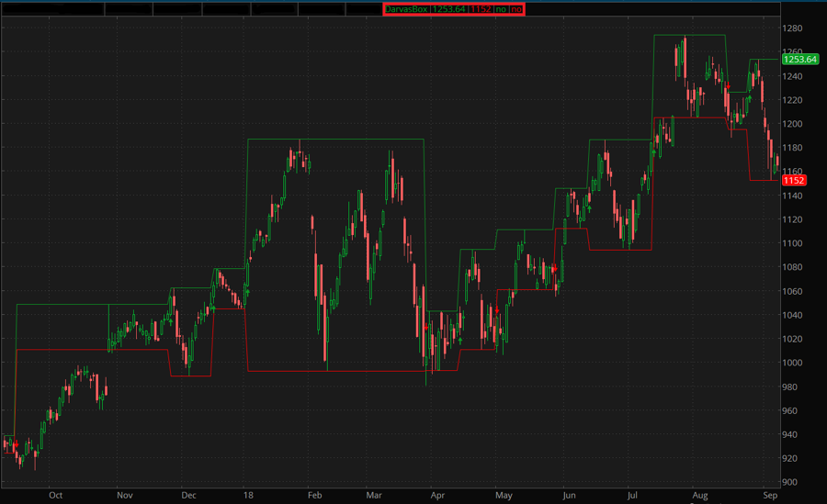Click the red 1152 price bubble on axis
Viewport: 827px width, 504px height.
(793, 181)
